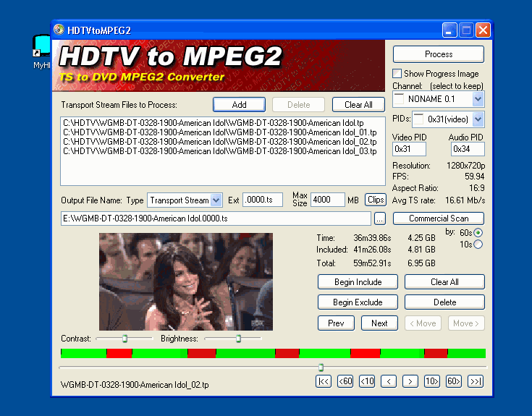Image resolution: width=532 pixels, height=416 pixels.
Task: Click the Max Size 4000 field
Action: coord(327,200)
